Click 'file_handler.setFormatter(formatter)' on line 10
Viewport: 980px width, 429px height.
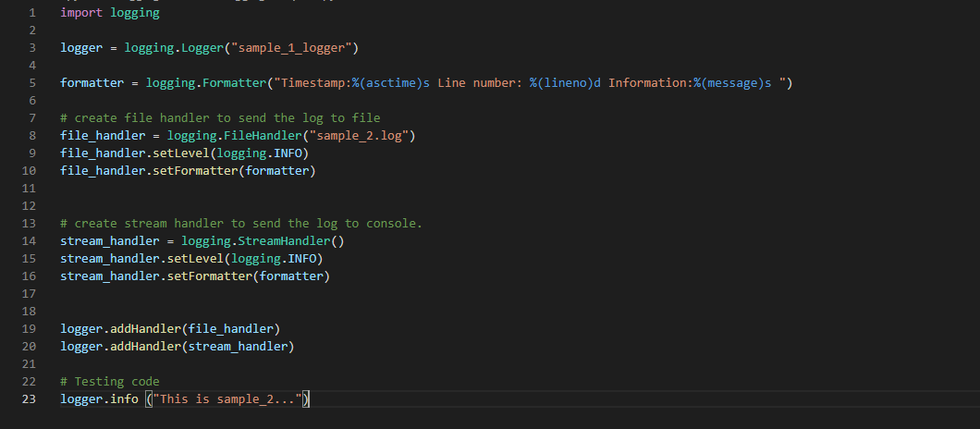(188, 171)
